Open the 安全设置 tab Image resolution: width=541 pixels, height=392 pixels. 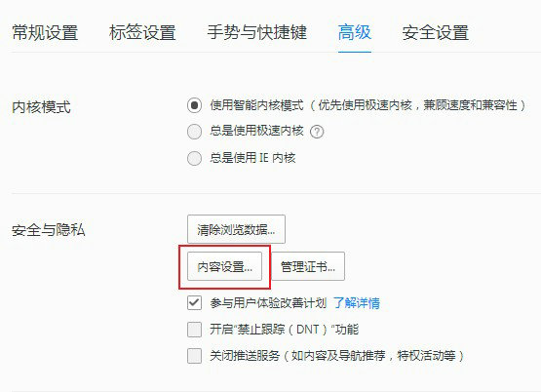coord(435,32)
